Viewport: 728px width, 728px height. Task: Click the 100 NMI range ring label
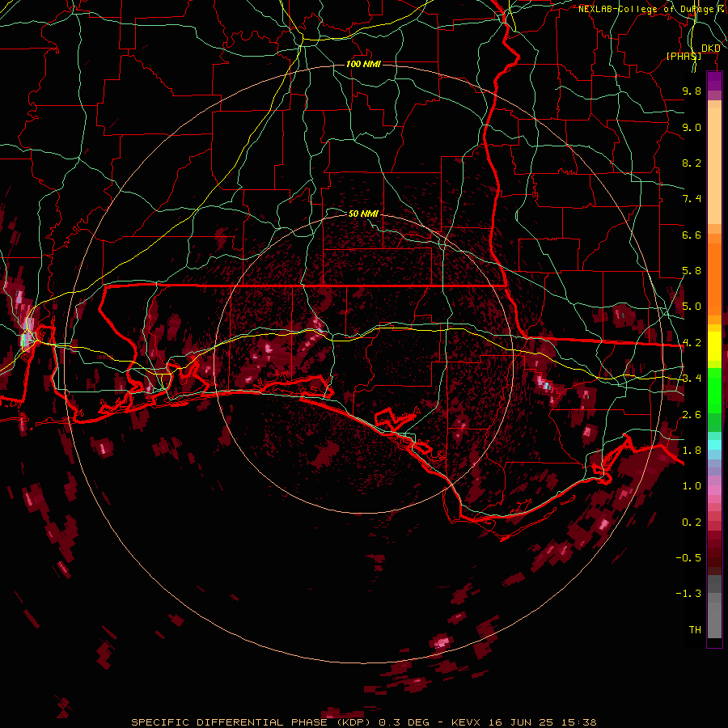pos(363,64)
